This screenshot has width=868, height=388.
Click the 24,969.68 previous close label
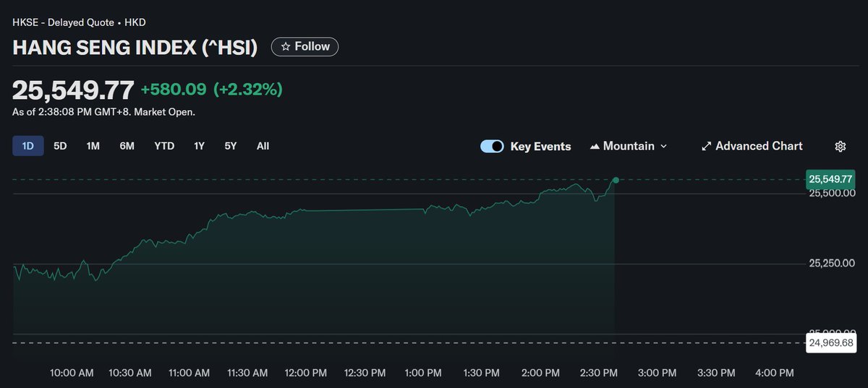(x=830, y=342)
